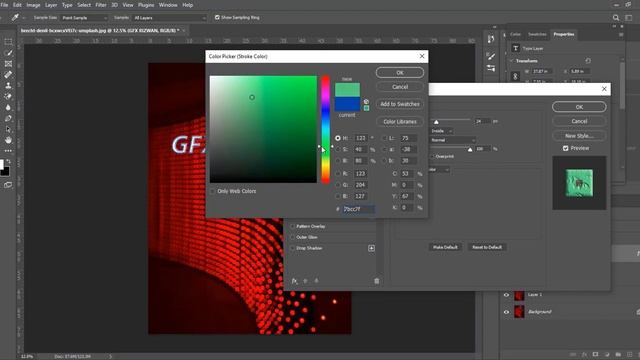This screenshot has height=360, width=640.
Task: Click Make Default button in Layer Style
Action: click(x=445, y=247)
